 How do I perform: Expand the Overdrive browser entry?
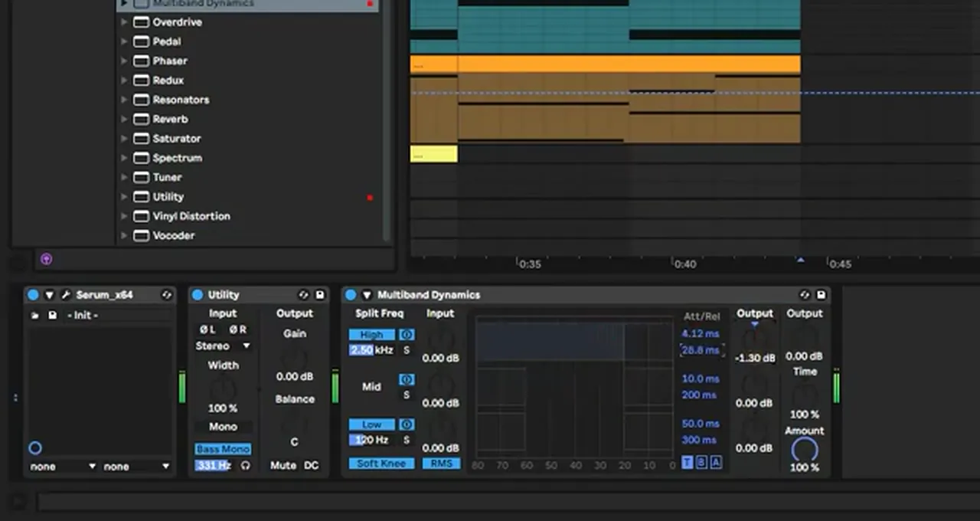124,22
